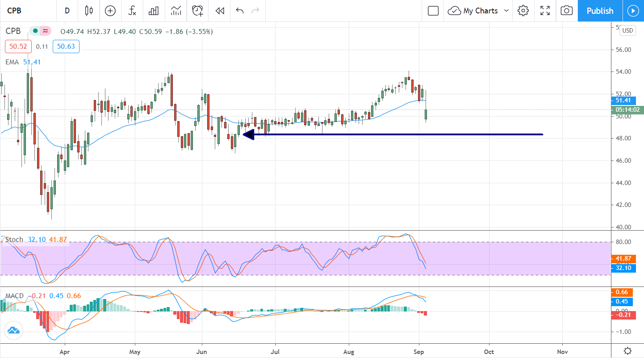Click the 0.11 spread value

point(42,46)
